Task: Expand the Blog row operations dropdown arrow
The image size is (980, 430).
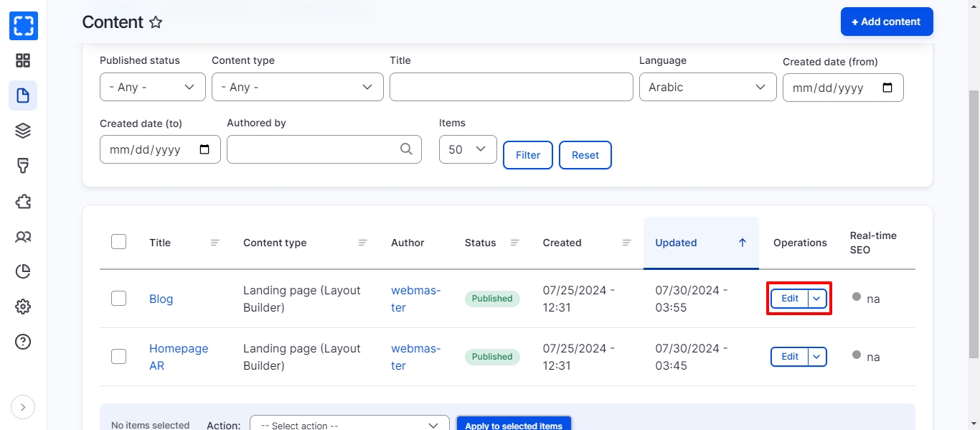Action: (x=817, y=299)
